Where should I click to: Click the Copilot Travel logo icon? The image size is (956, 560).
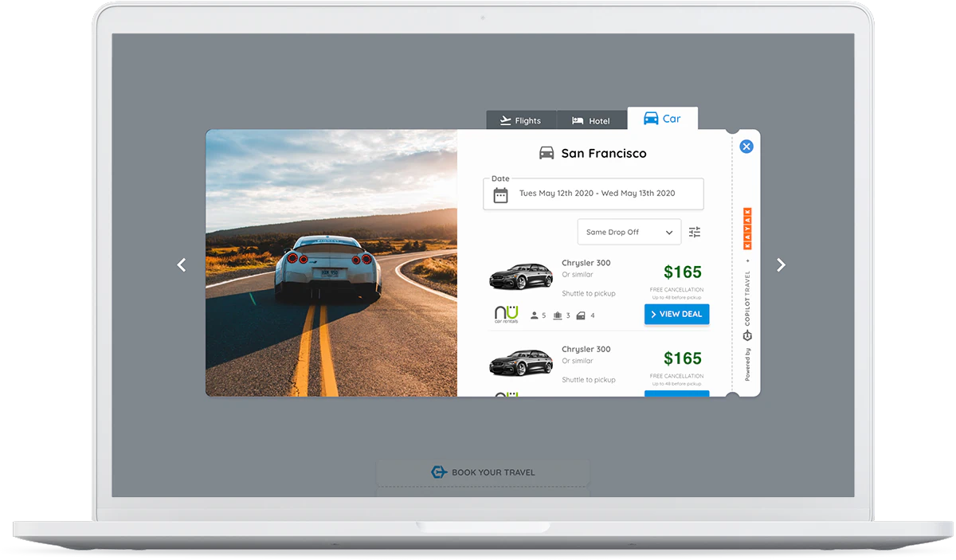pos(747,335)
